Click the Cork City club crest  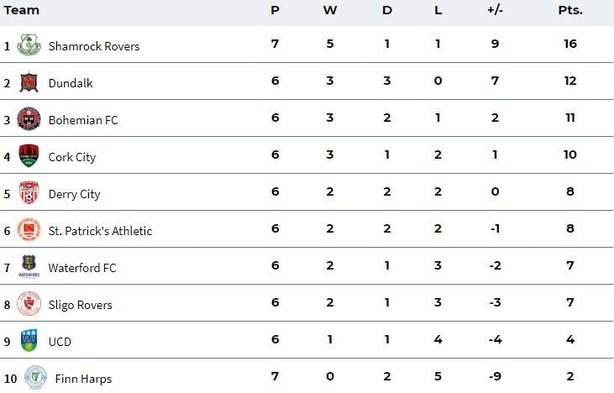click(x=29, y=155)
